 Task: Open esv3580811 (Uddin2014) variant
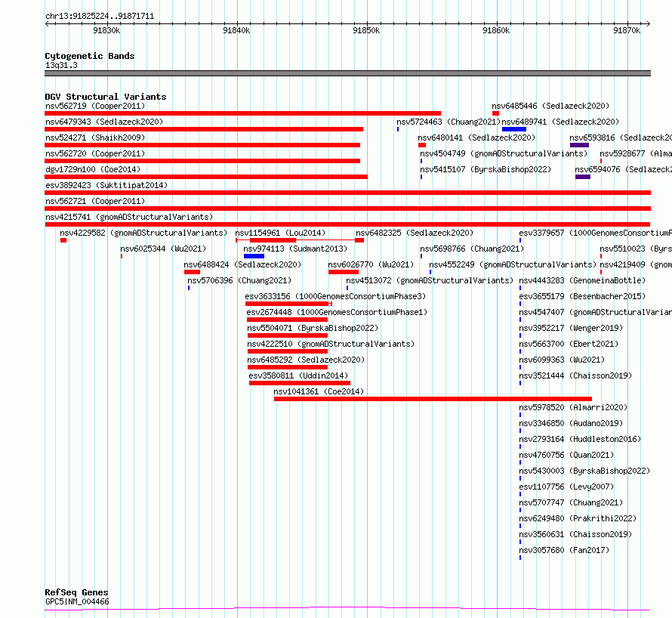coord(298,375)
